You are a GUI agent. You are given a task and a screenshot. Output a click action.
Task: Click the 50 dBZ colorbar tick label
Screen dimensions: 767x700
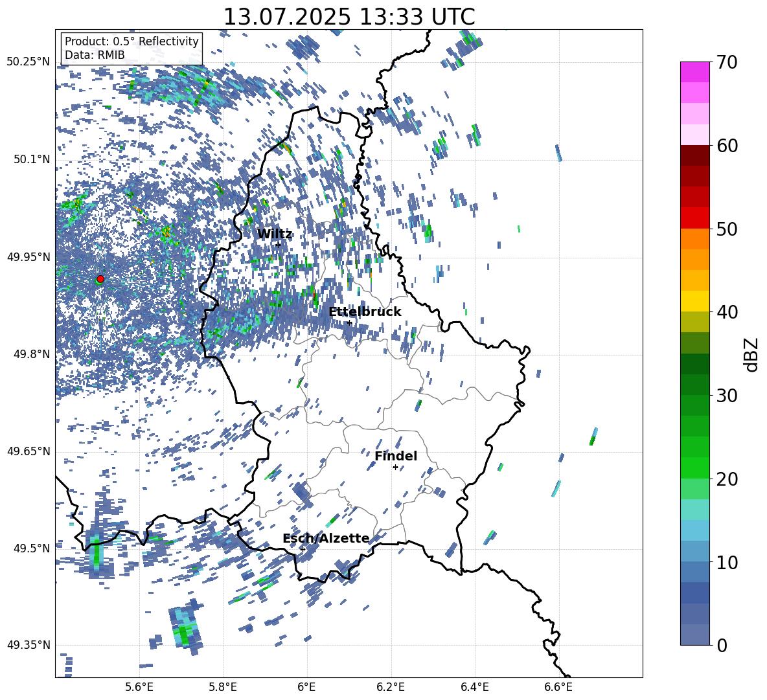point(727,229)
